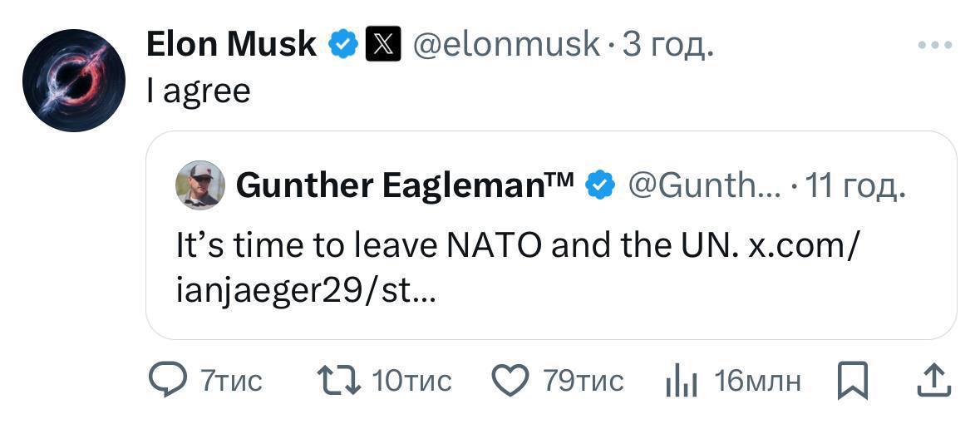Open Elon Musk's black hole profile picture
The image size is (980, 424).
click(x=74, y=81)
